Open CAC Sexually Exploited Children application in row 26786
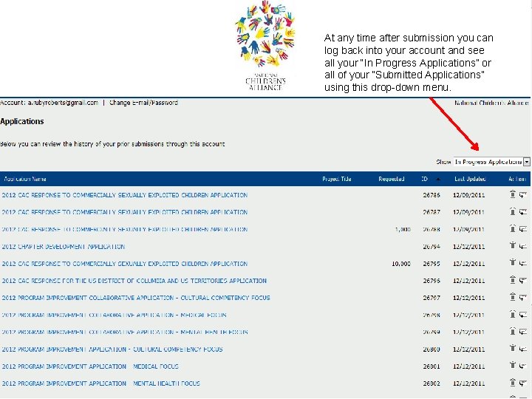 click(x=125, y=195)
